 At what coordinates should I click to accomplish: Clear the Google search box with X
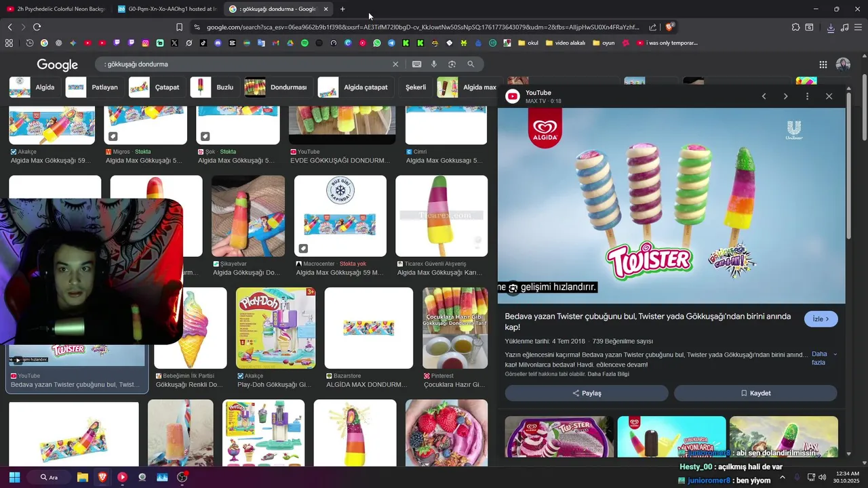pos(395,64)
